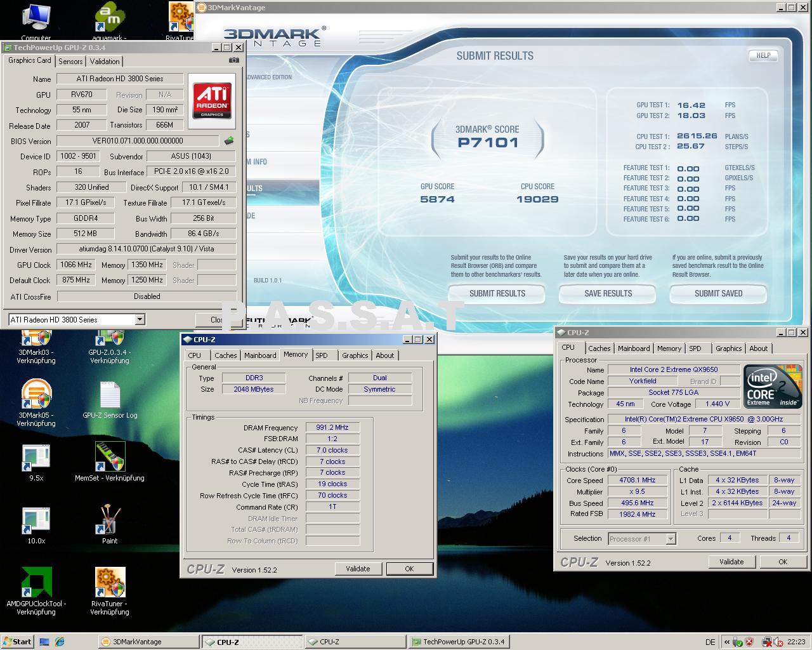Click the ATI Radeon logo in GPU-Z
Screen dimensions: 812x650
212,100
